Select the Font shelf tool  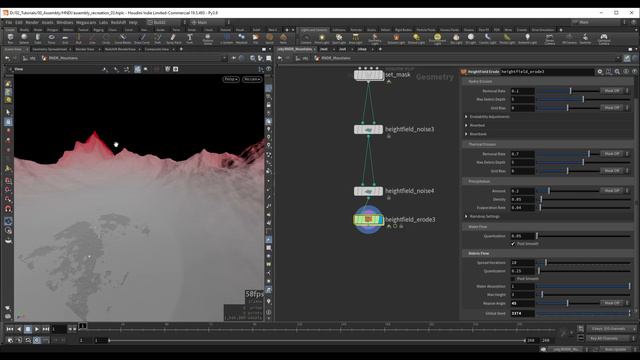(x=189, y=38)
